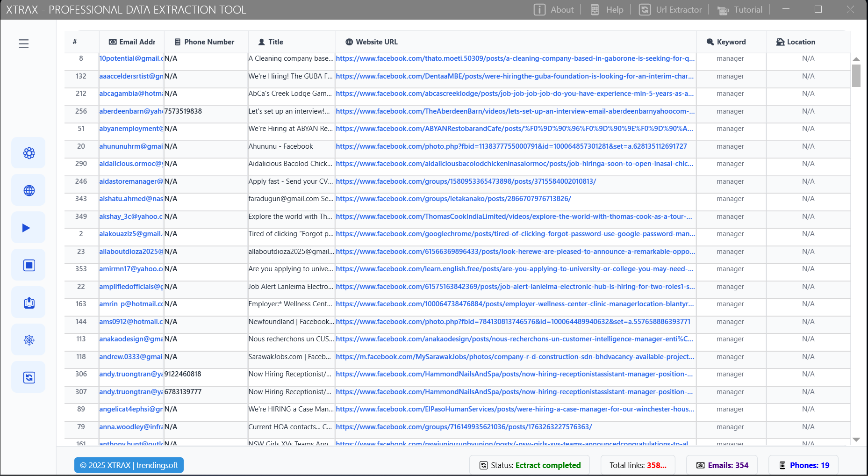Click the status icon next to Extract completed
The width and height of the screenshot is (868, 476).
pos(483,465)
